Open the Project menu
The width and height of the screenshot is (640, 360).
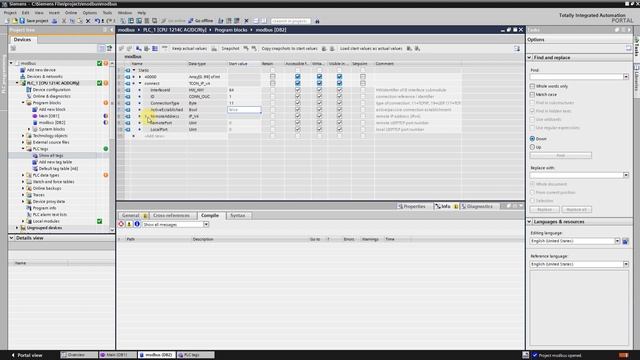click(x=10, y=13)
